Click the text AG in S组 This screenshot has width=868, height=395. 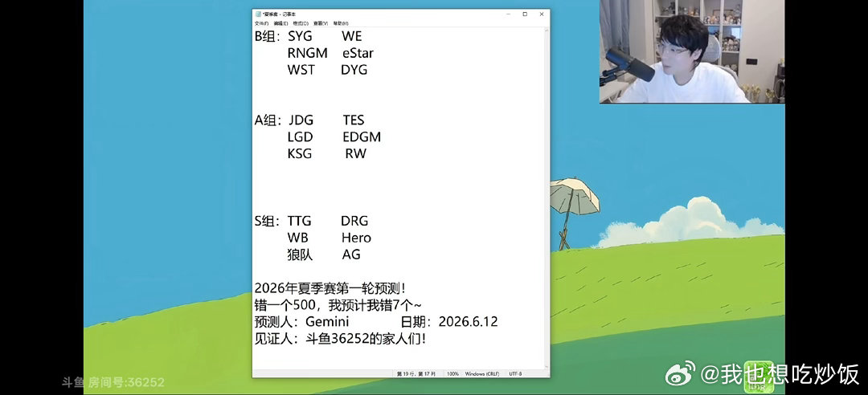pos(351,255)
